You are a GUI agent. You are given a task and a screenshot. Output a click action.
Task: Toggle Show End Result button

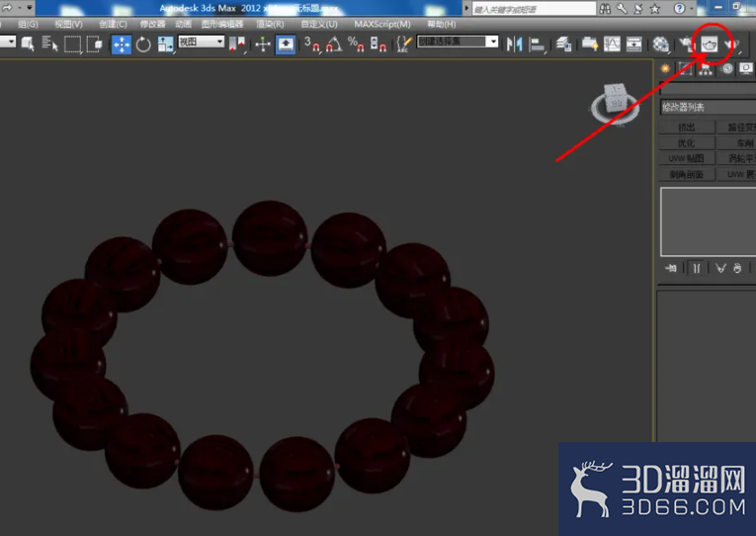click(697, 268)
